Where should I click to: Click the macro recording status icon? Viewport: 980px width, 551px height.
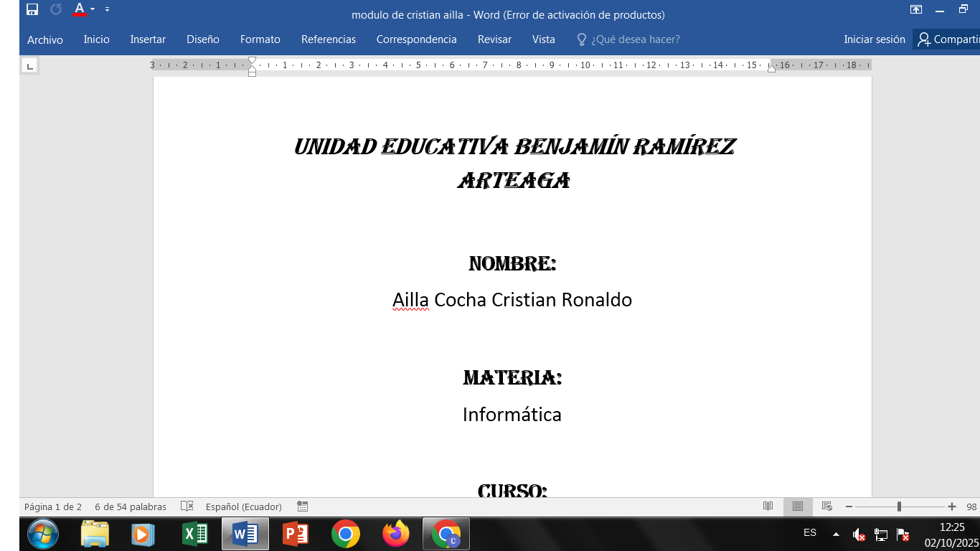click(303, 507)
